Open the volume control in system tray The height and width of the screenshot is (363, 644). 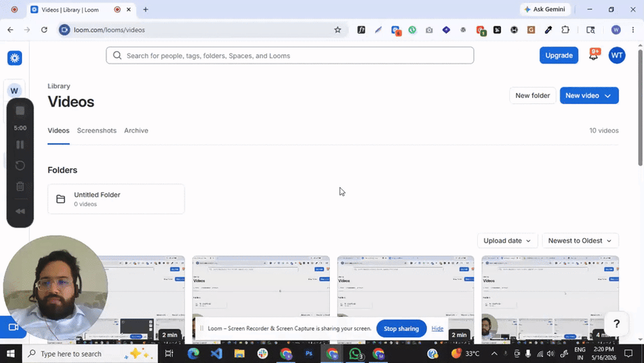[551, 353]
